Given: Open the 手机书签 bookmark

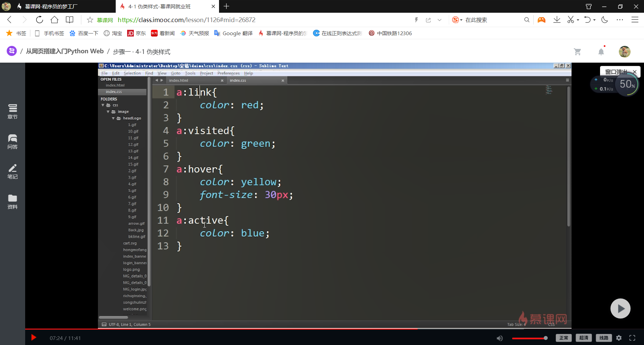Looking at the screenshot, I should tap(49, 33).
